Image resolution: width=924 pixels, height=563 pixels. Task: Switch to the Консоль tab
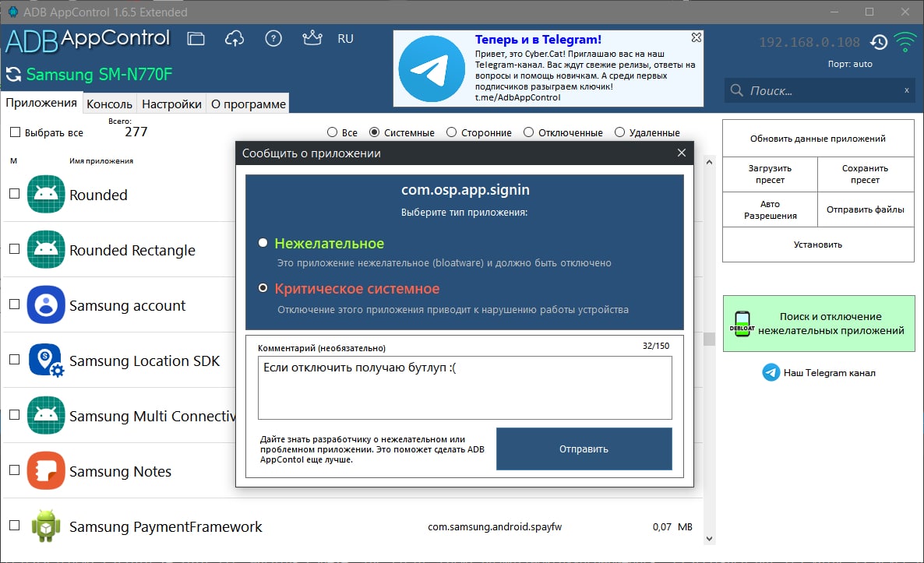pos(110,104)
